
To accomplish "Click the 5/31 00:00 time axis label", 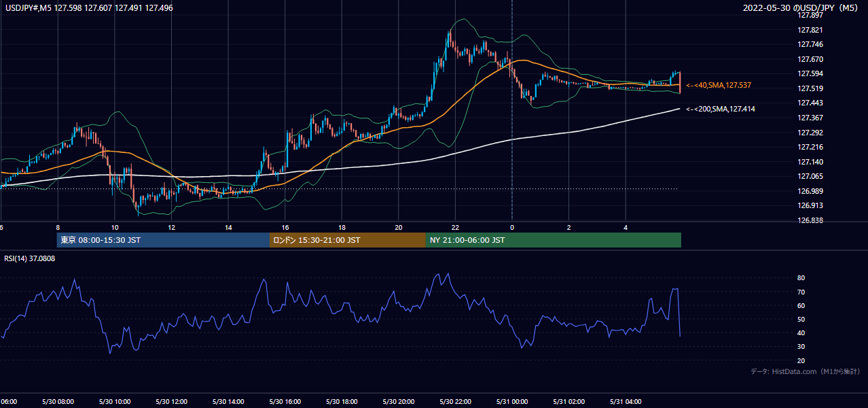I will (x=511, y=402).
